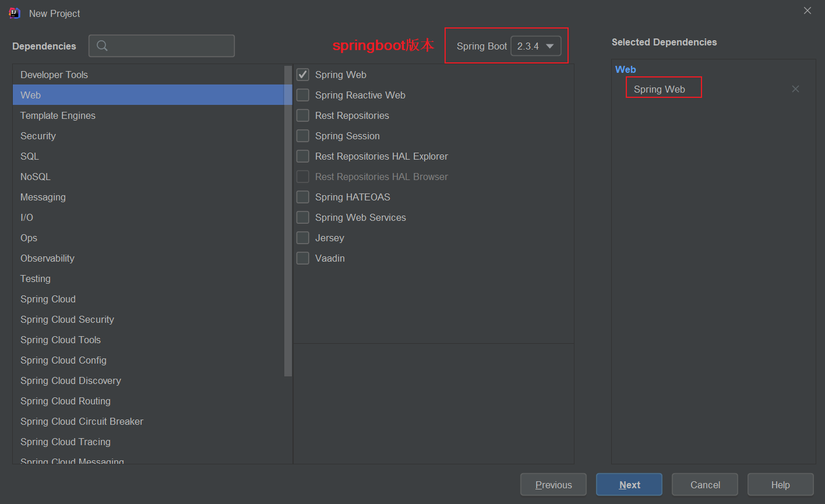
Task: Open Template Engines category
Action: (x=149, y=115)
